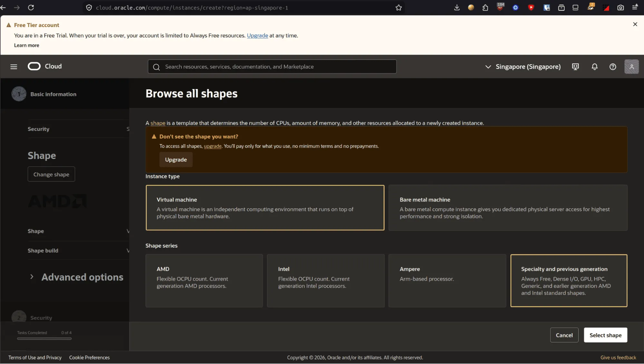Click the red shield play-button extension icon
The width and height of the screenshot is (644, 364).
tap(531, 7)
